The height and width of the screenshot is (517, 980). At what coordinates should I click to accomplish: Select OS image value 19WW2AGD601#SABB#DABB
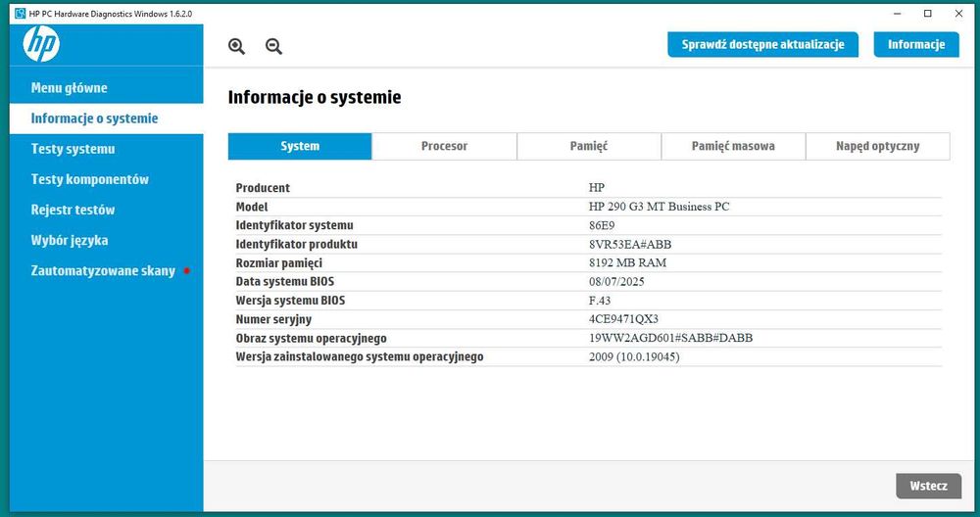pos(670,338)
